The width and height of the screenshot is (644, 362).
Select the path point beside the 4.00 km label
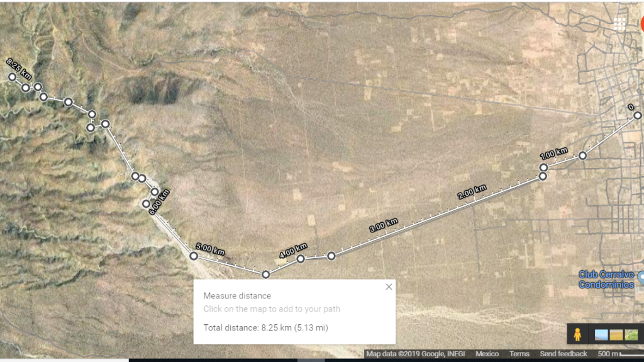301,259
